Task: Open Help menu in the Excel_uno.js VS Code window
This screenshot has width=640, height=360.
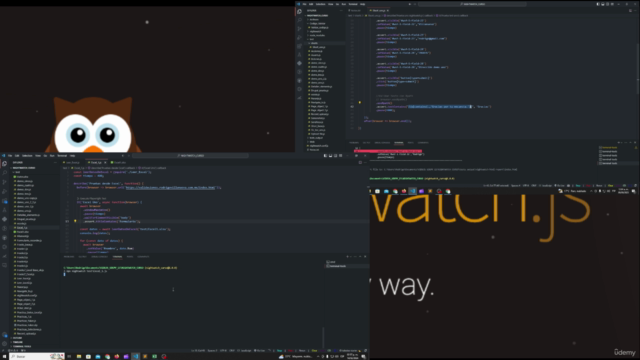Action: (x=362, y=4)
